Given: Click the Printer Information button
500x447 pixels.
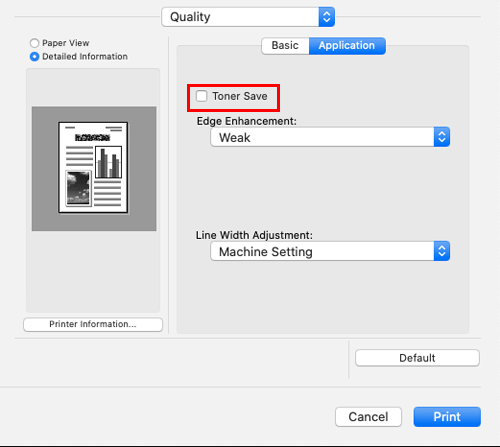Looking at the screenshot, I should (x=93, y=324).
